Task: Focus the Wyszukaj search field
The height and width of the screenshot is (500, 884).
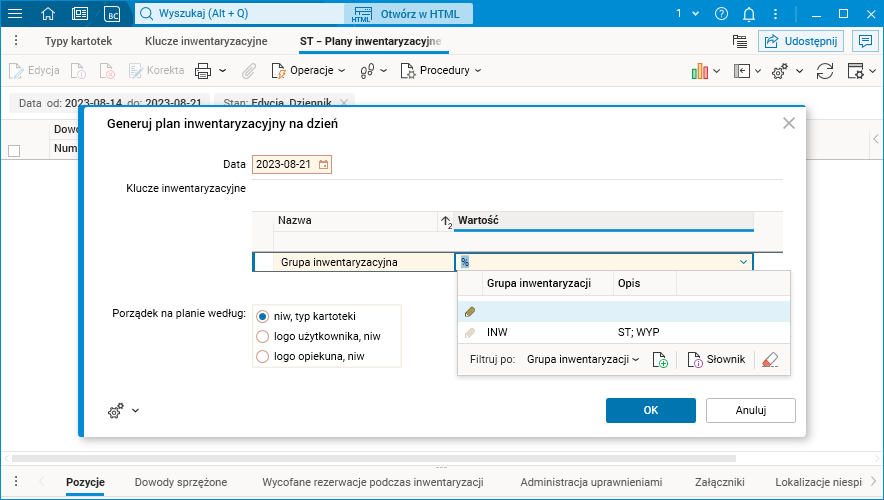Action: 240,14
